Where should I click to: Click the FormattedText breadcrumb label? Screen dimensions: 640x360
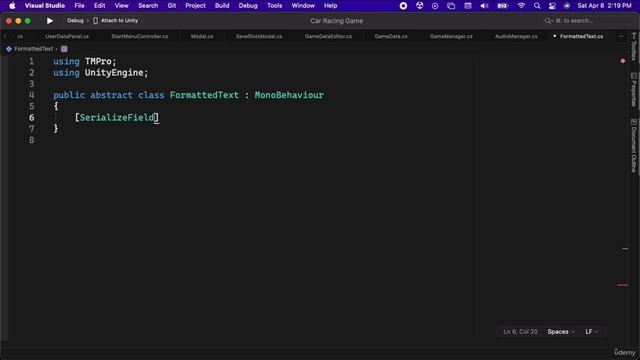33,49
